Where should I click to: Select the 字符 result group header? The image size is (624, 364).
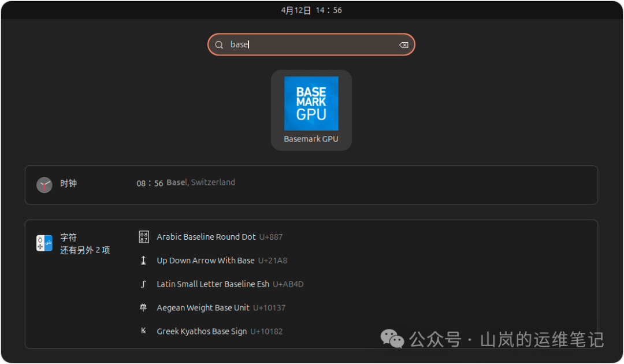(68, 237)
